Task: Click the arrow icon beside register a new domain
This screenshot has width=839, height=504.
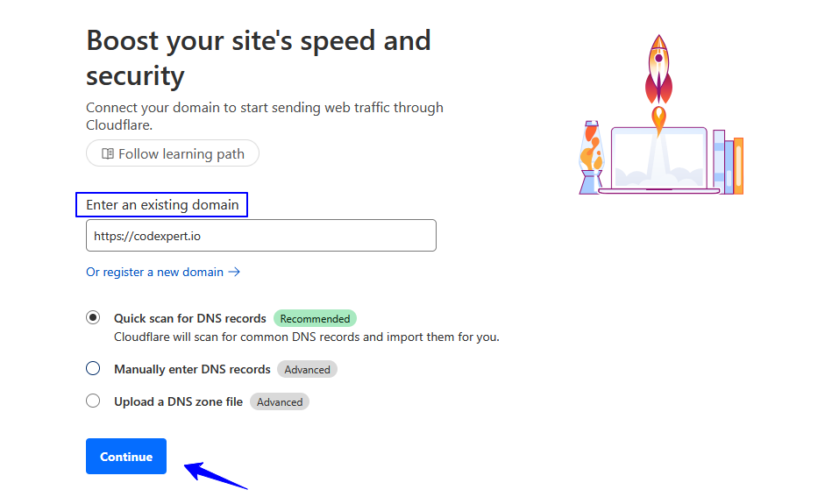Action: coord(234,272)
